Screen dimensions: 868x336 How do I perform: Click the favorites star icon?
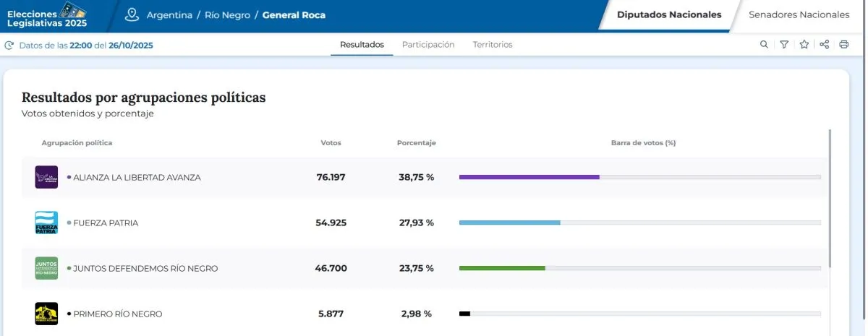(x=804, y=45)
